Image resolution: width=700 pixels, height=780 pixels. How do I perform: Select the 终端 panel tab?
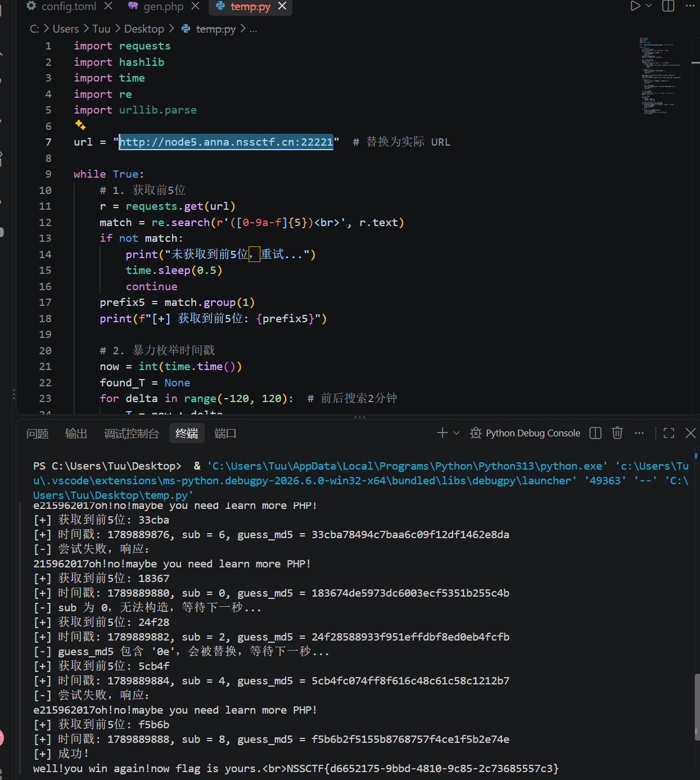click(x=187, y=434)
